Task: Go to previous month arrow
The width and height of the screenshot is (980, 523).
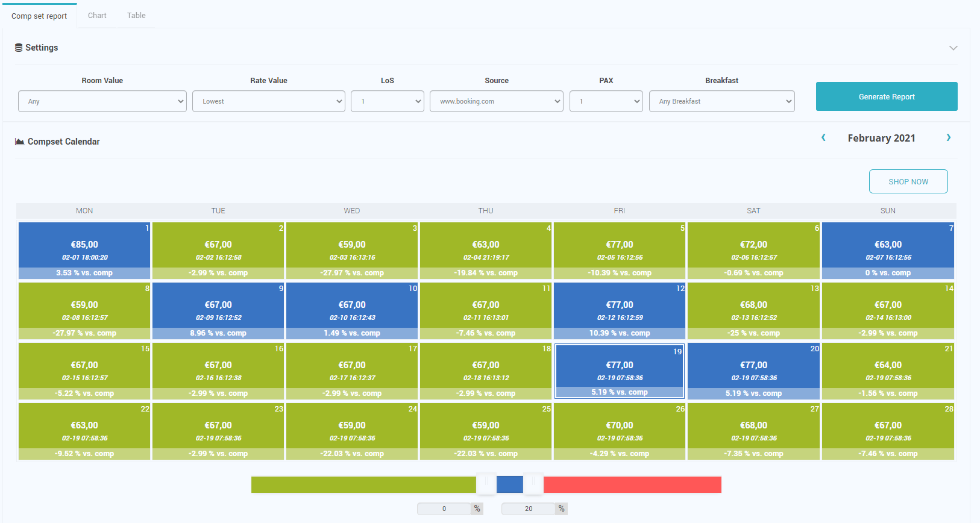Action: [x=823, y=138]
